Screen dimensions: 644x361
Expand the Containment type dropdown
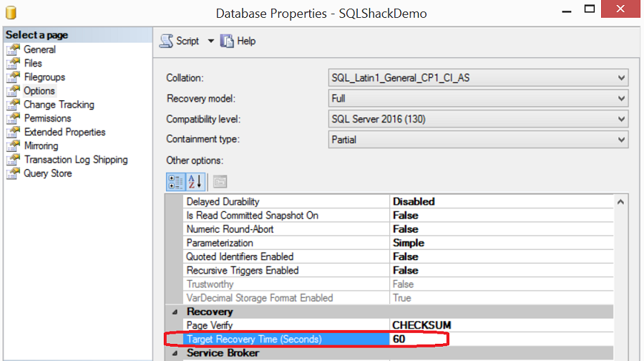pyautogui.click(x=620, y=140)
